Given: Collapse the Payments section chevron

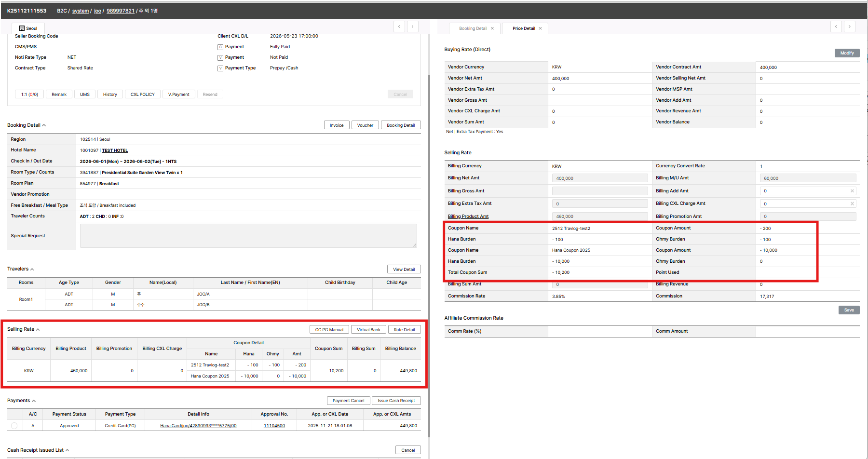Looking at the screenshot, I should pos(34,401).
